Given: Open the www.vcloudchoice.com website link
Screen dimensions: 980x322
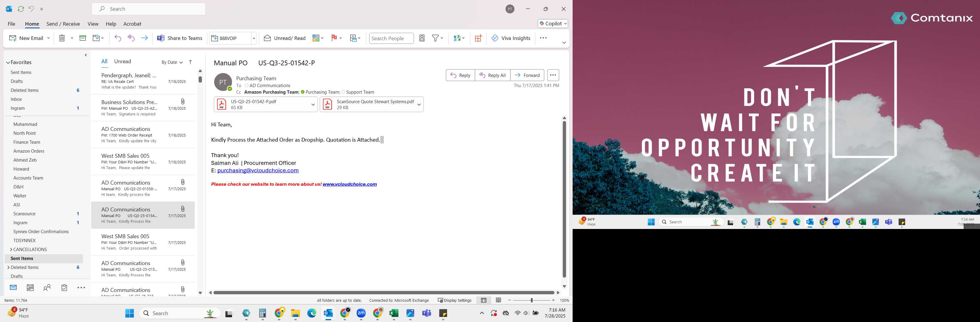Looking at the screenshot, I should coord(350,184).
